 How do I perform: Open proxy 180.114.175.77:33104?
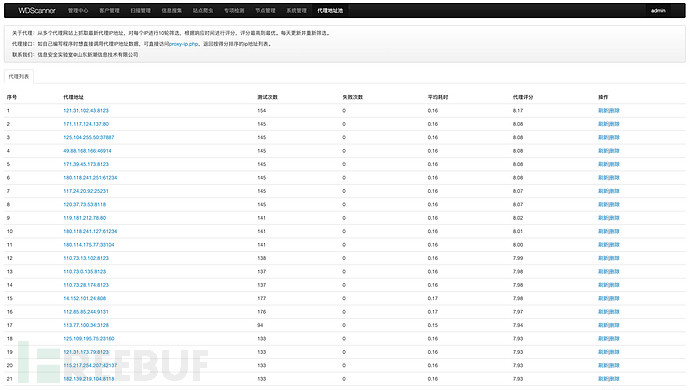[89, 245]
